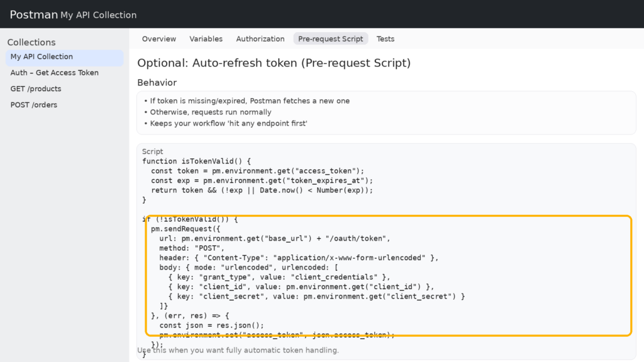Place cursor on function isTokenValid line
This screenshot has height=362, width=644.
click(196, 162)
